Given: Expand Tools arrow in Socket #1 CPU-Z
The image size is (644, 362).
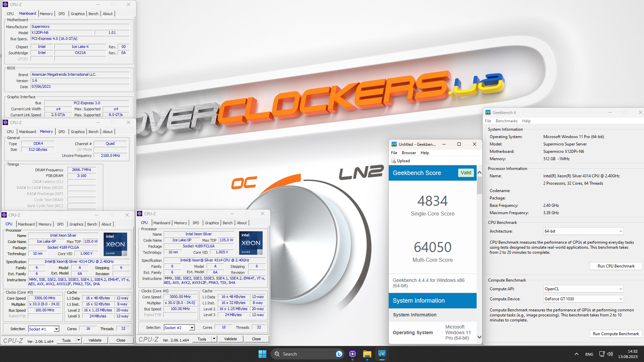Looking at the screenshot, I should click(x=78, y=340).
